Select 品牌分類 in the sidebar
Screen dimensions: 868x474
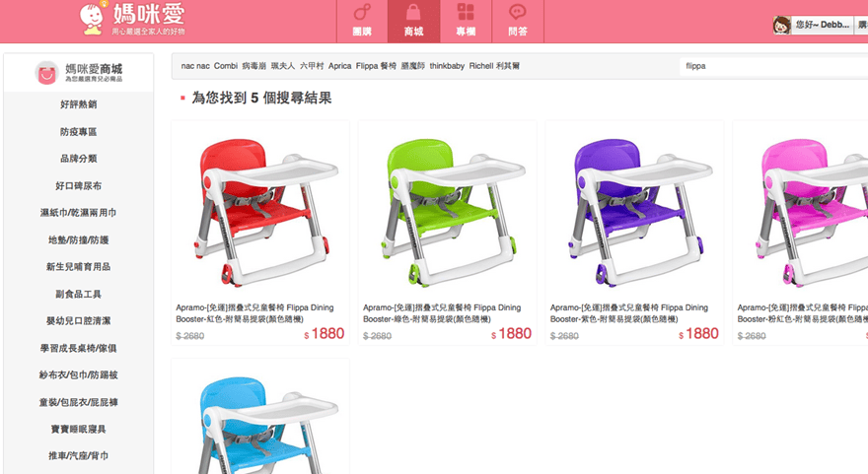pos(79,159)
